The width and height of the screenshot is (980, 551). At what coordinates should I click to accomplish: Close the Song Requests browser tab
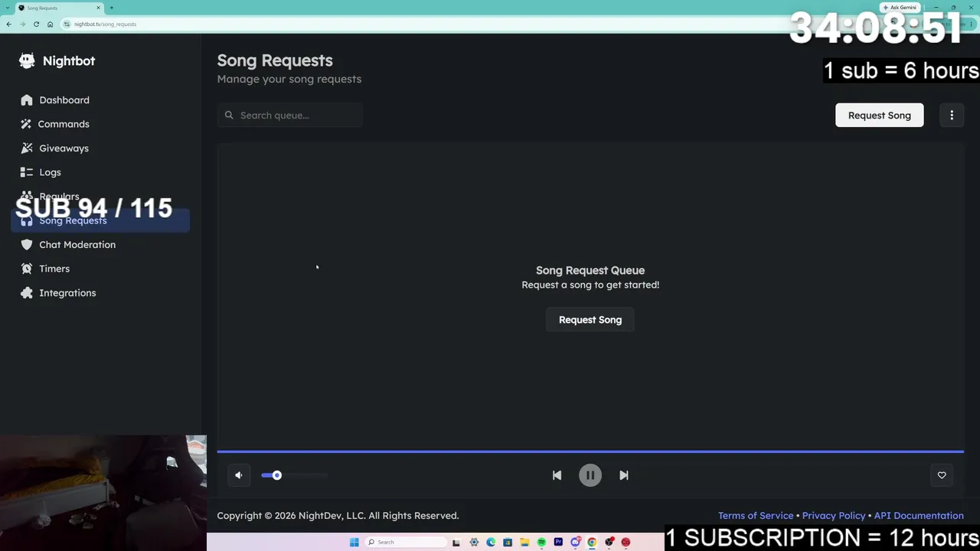point(98,8)
